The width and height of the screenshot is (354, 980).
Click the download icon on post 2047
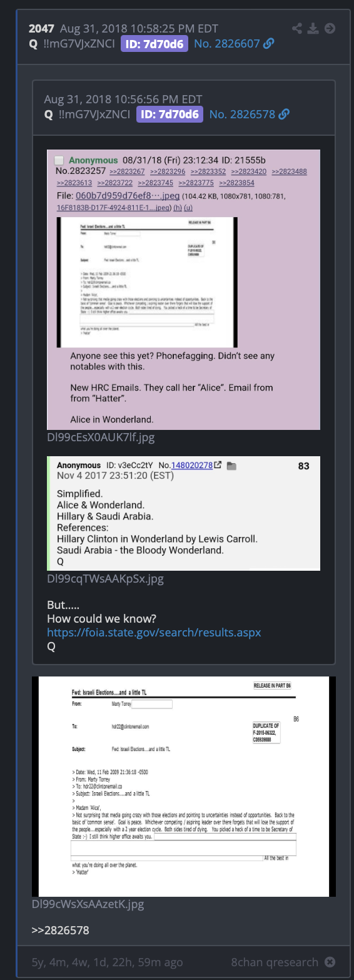coord(314,28)
